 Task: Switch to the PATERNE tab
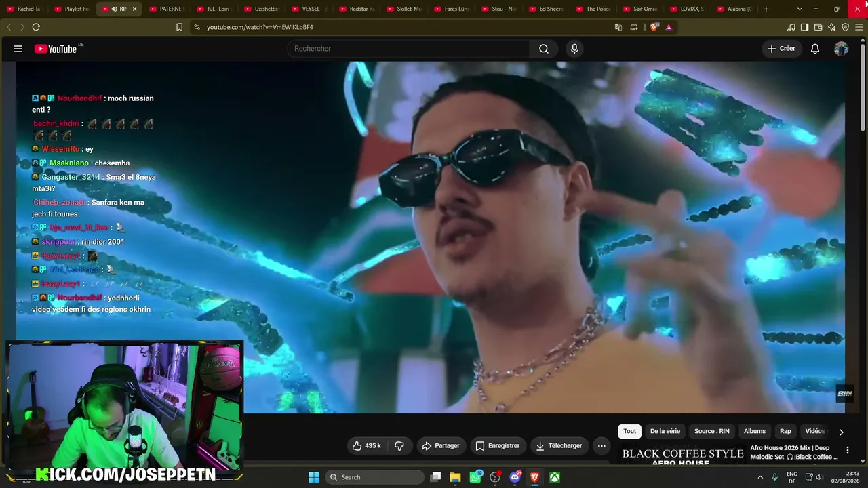click(166, 9)
